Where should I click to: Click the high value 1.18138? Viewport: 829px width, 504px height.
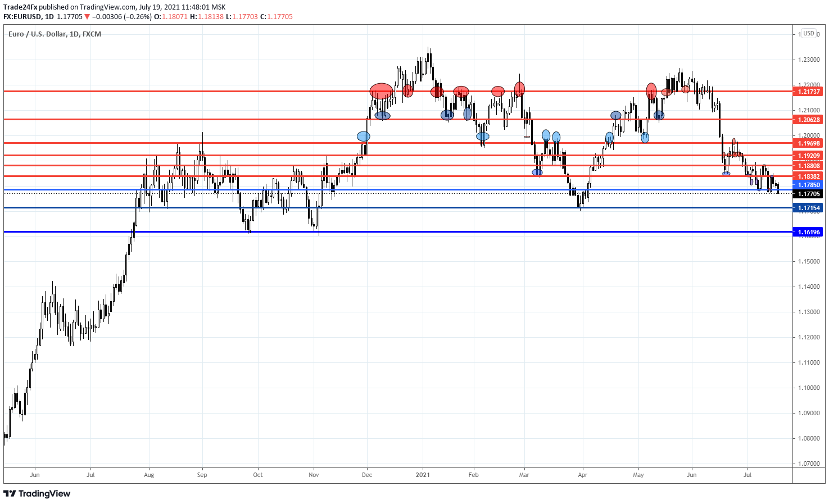tap(211, 17)
